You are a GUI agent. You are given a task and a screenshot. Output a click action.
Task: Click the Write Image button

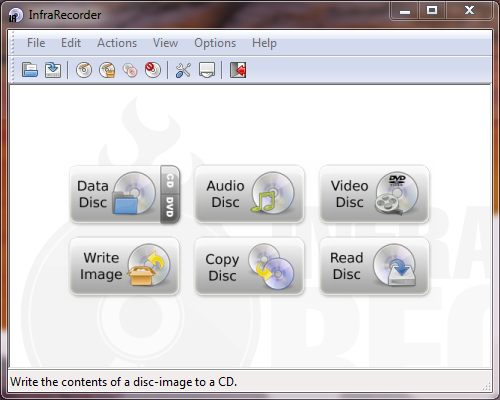tap(124, 266)
